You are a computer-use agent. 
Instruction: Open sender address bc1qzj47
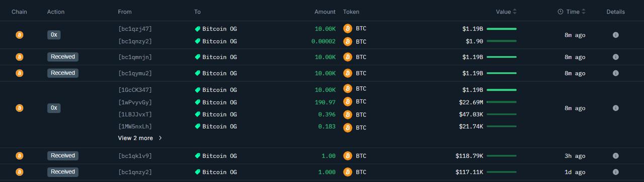[x=135, y=29]
